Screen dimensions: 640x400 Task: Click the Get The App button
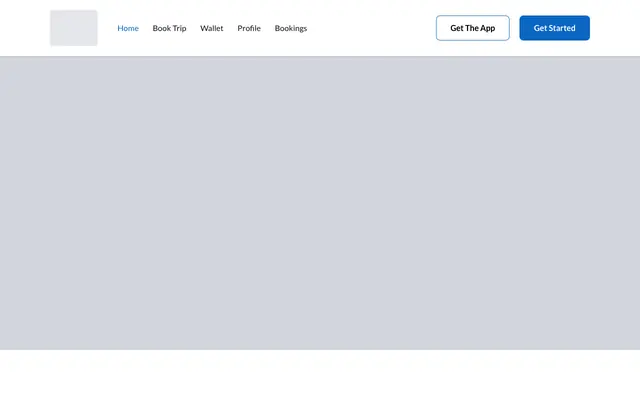coord(473,28)
